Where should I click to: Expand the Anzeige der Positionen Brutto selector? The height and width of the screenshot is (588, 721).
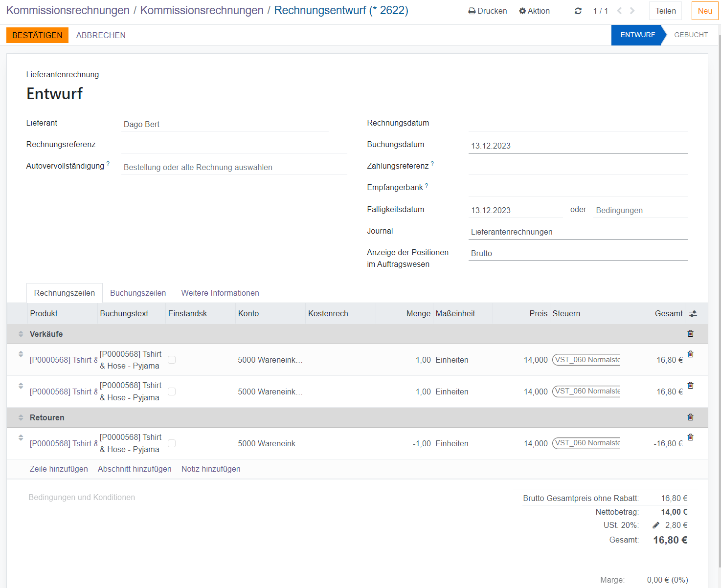point(578,253)
